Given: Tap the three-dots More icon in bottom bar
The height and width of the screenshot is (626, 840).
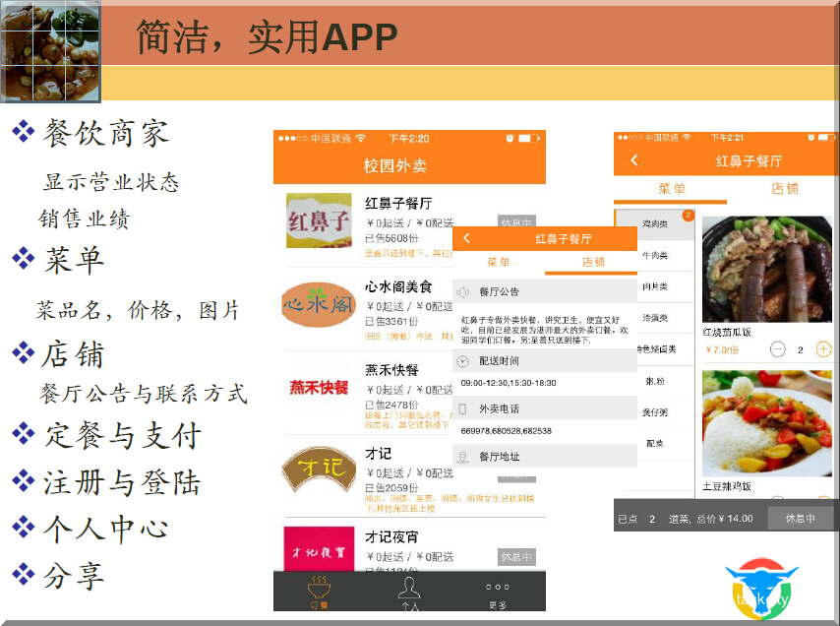Looking at the screenshot, I should (499, 591).
